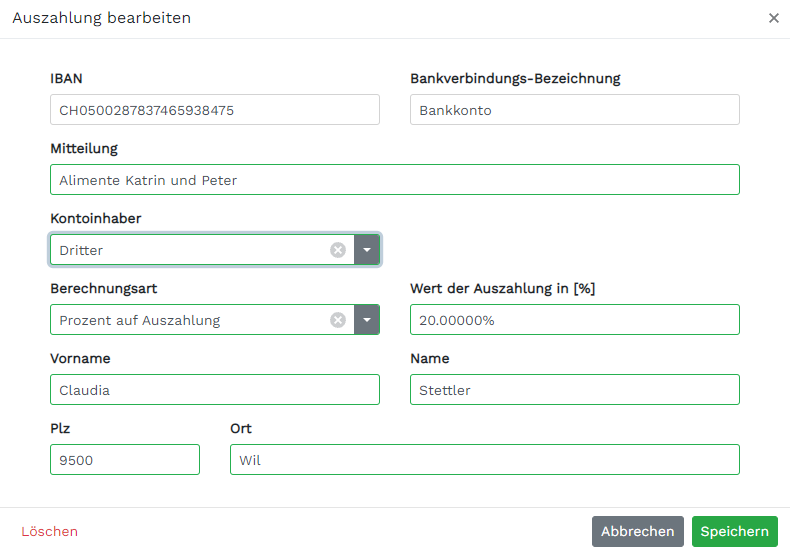Save changes with the Speichern button
Screen dimensions: 790x551
(x=735, y=531)
